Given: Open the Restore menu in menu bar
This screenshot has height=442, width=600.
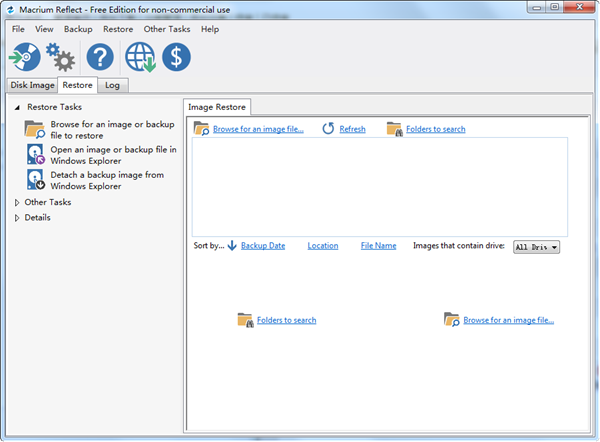Looking at the screenshot, I should coord(118,29).
